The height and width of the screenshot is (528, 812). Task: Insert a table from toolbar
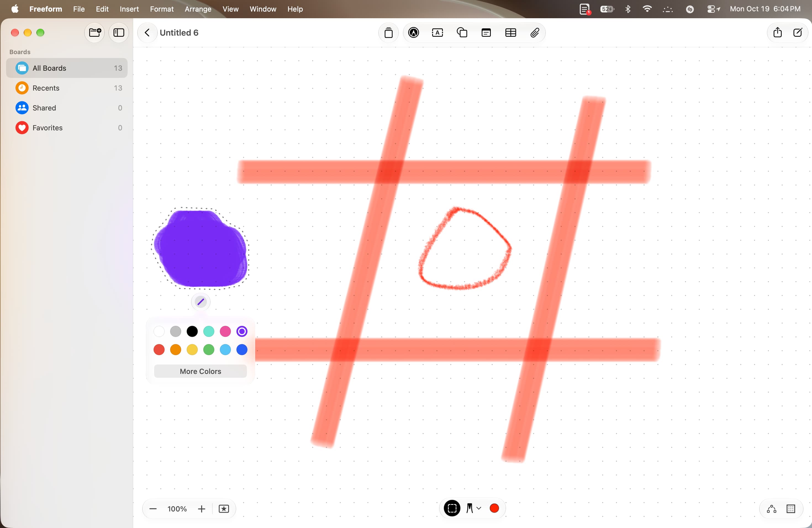pos(510,33)
